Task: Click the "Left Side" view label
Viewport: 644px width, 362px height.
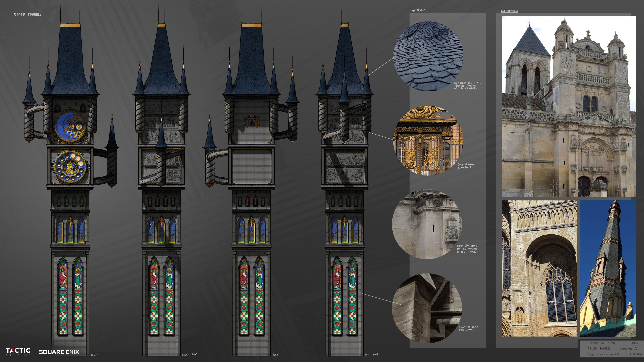Action: [371, 354]
